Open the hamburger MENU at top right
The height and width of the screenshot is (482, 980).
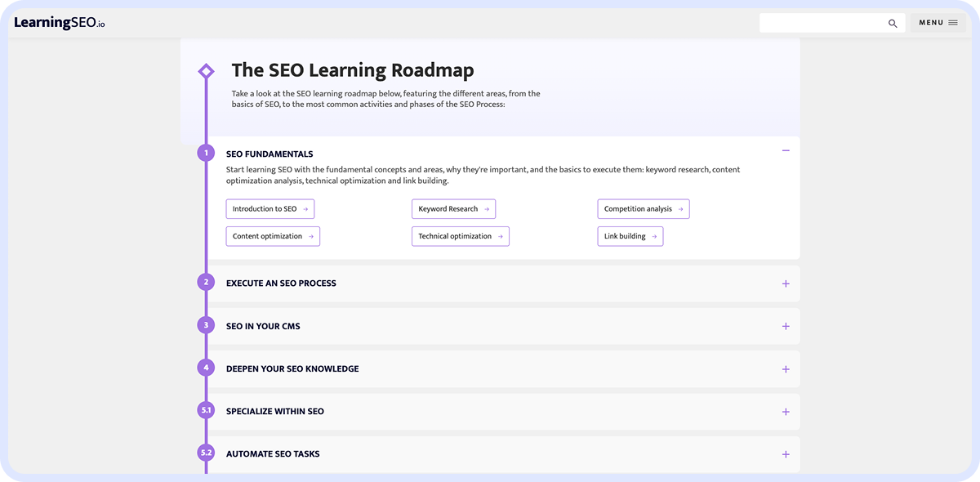[x=938, y=22]
